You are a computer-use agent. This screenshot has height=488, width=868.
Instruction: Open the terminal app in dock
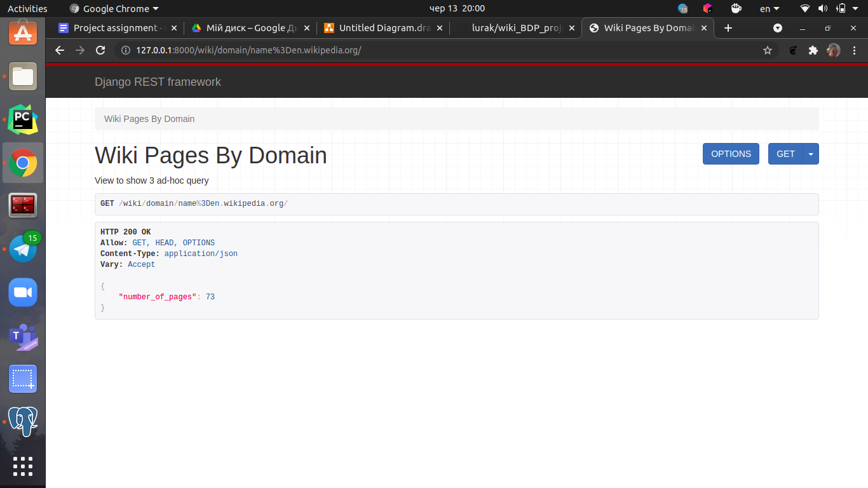coord(22,205)
